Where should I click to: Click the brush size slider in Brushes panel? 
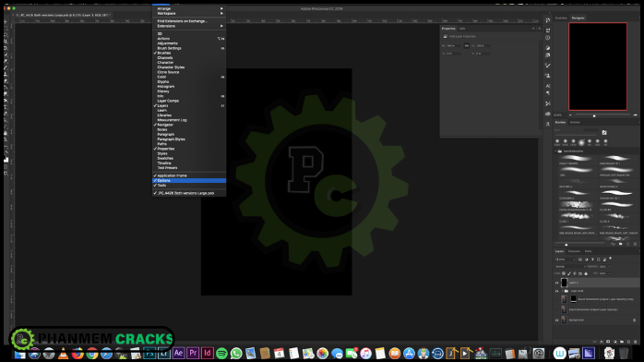(x=576, y=134)
